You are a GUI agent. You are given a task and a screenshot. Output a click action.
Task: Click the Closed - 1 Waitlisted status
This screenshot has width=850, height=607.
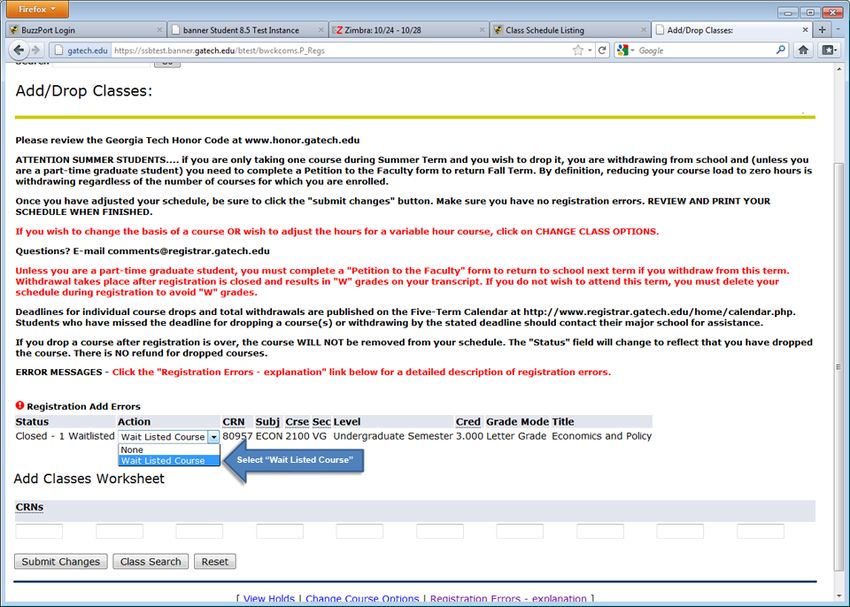coord(65,436)
